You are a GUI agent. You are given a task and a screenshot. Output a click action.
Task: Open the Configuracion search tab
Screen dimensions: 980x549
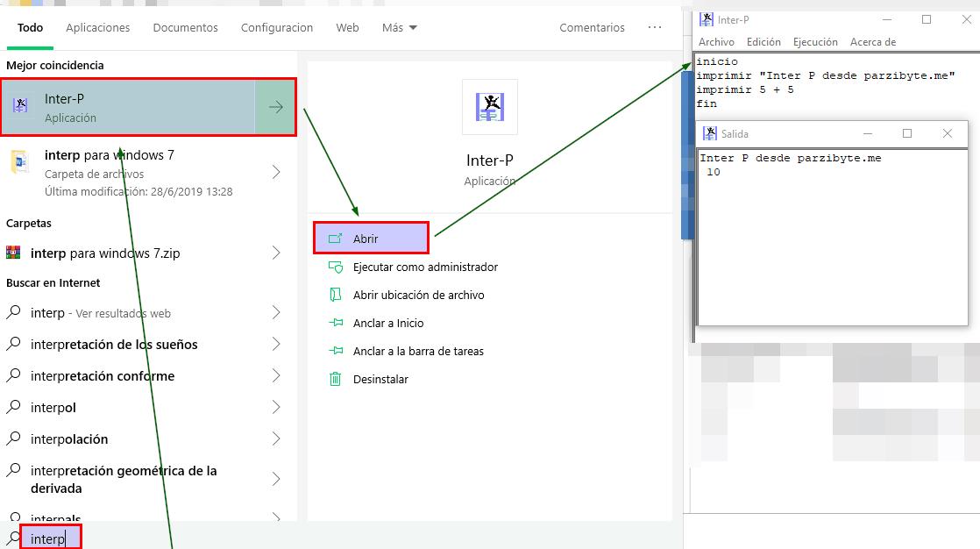point(277,27)
